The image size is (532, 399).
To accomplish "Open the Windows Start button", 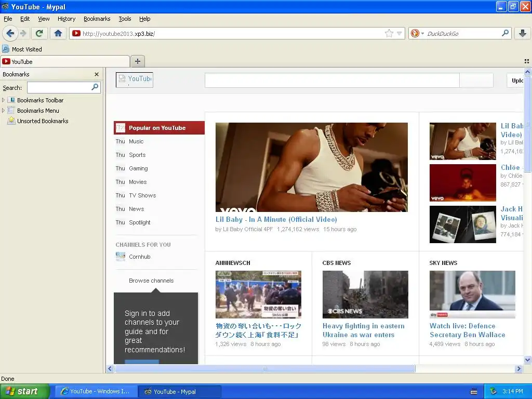I will (x=25, y=391).
